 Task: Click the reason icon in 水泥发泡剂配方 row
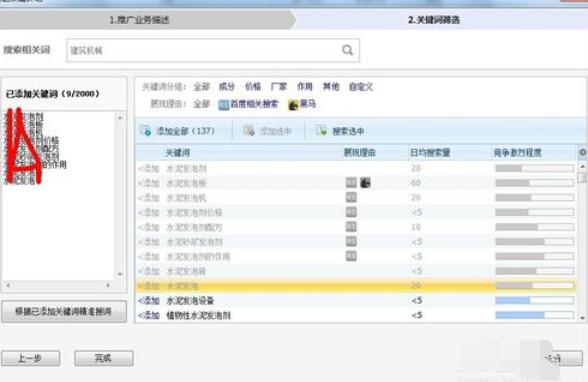pos(351,226)
